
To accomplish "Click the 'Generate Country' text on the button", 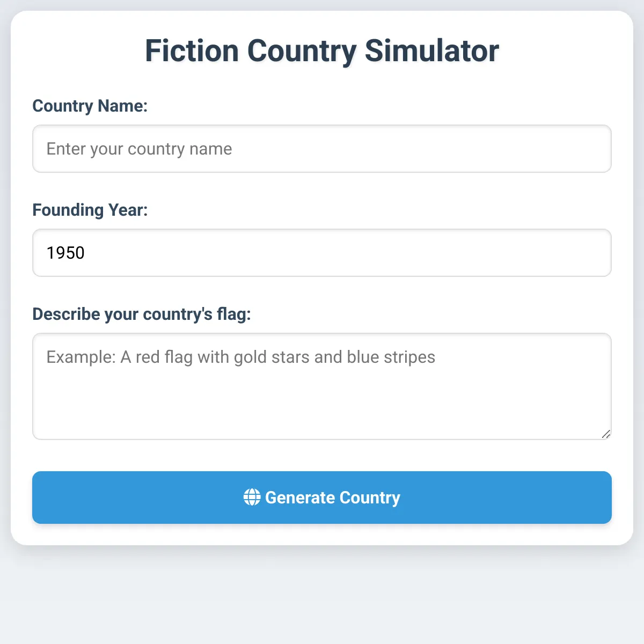I will click(333, 497).
